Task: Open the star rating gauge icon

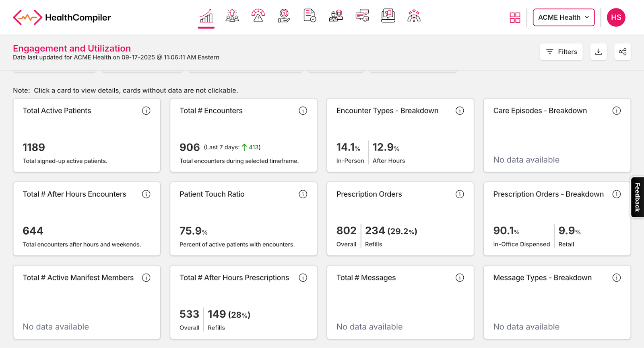Action: click(414, 16)
